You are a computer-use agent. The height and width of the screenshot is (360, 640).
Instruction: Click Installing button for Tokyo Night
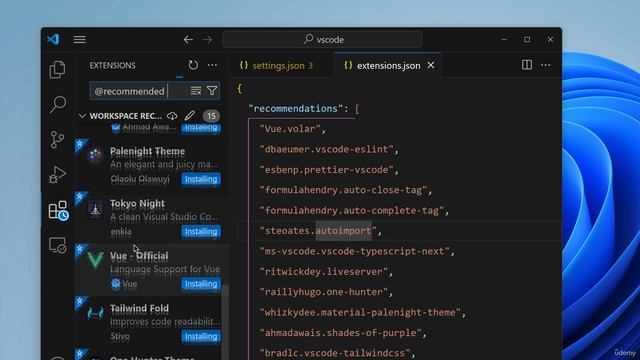[x=201, y=231]
